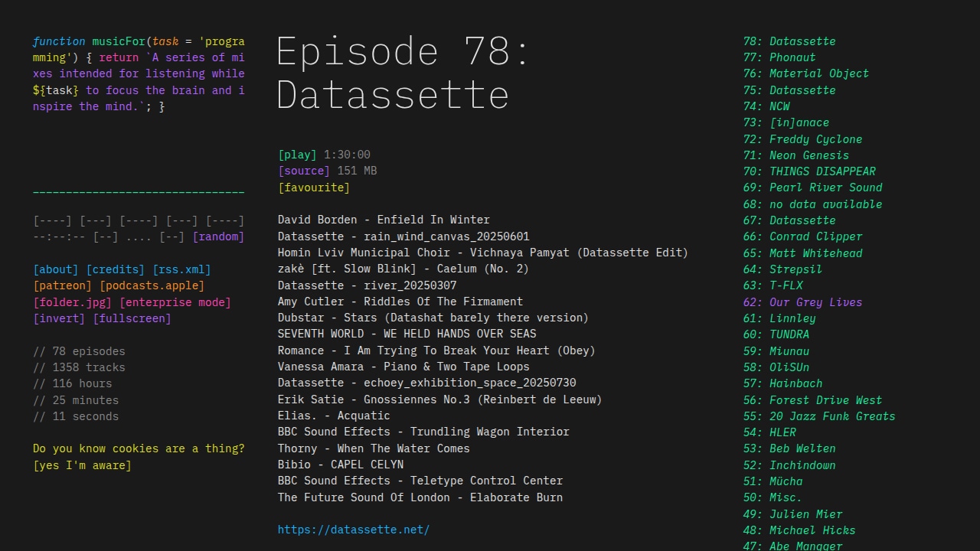Click 'Thorny - When The Water Comes'
Image resolution: width=980 pixels, height=551 pixels.
[374, 448]
